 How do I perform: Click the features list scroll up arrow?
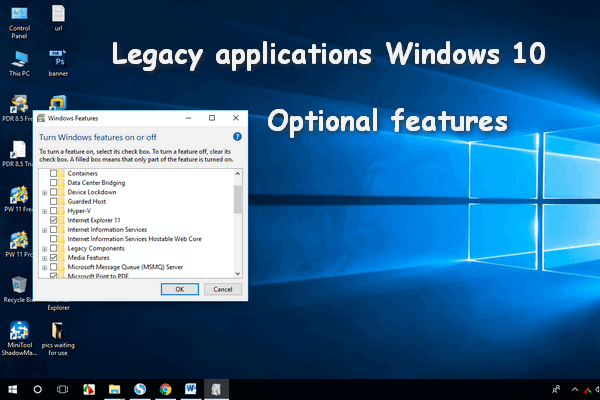click(238, 173)
